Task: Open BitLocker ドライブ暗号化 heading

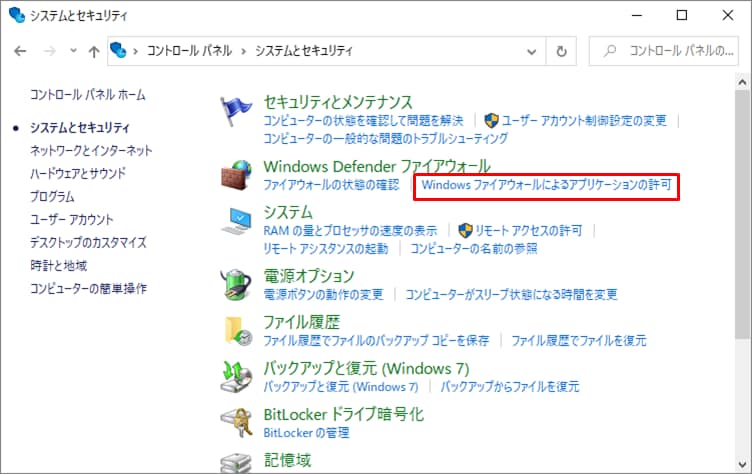Action: pos(343,415)
